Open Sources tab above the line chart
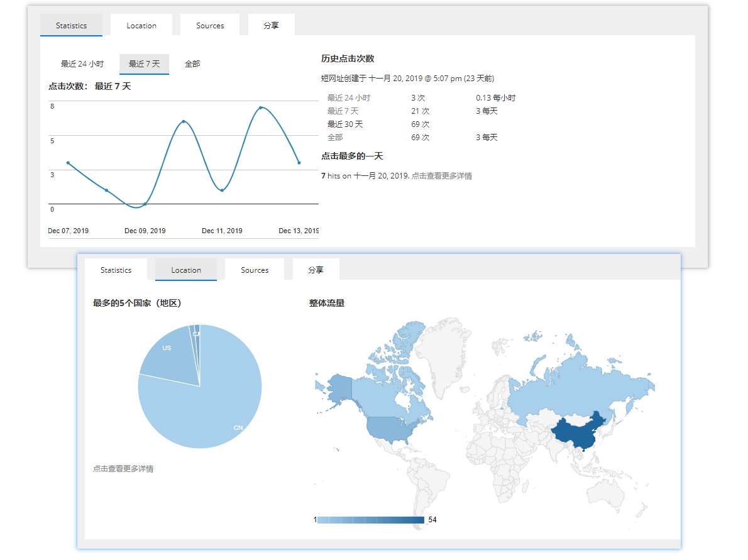748x560 pixels. pos(210,26)
